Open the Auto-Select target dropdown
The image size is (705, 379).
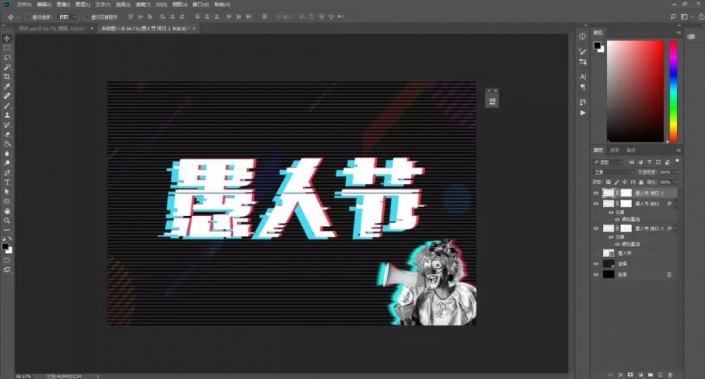(x=68, y=17)
